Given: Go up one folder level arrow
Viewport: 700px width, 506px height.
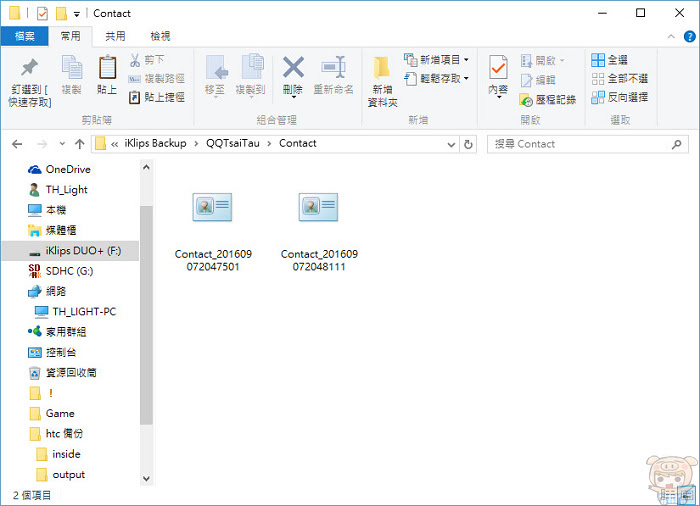Looking at the screenshot, I should click(x=79, y=144).
